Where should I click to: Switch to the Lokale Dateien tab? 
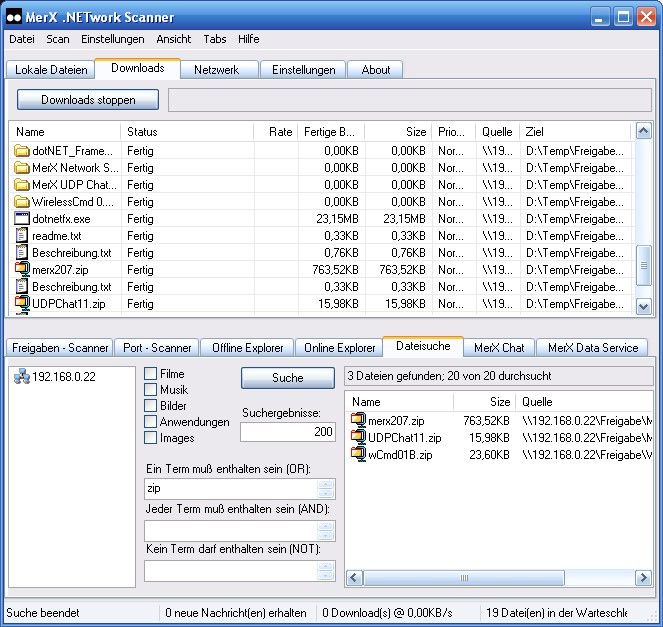pos(51,70)
